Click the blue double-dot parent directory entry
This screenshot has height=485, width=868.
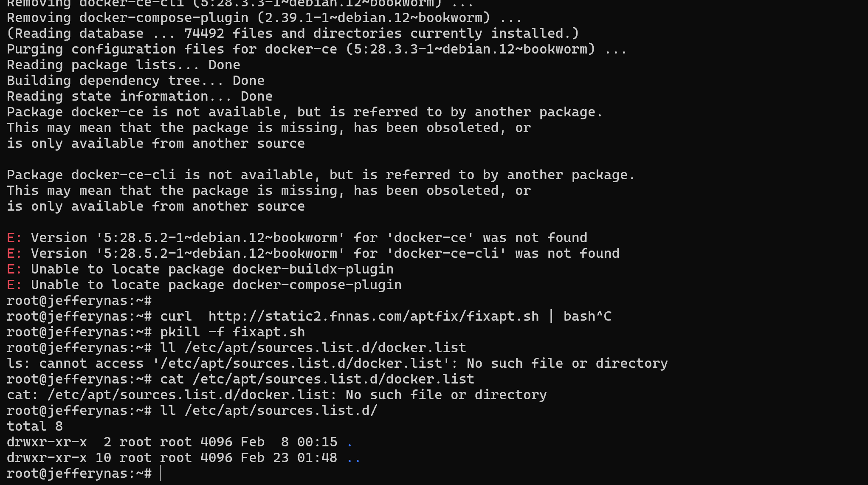pyautogui.click(x=353, y=458)
